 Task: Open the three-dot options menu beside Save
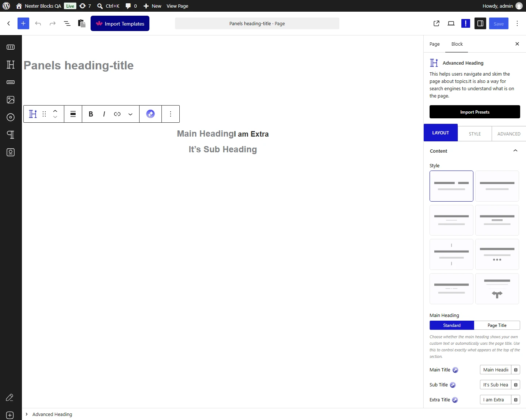click(517, 23)
